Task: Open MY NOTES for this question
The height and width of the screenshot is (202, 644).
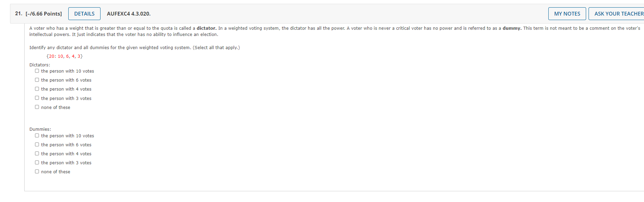Action: 567,13
